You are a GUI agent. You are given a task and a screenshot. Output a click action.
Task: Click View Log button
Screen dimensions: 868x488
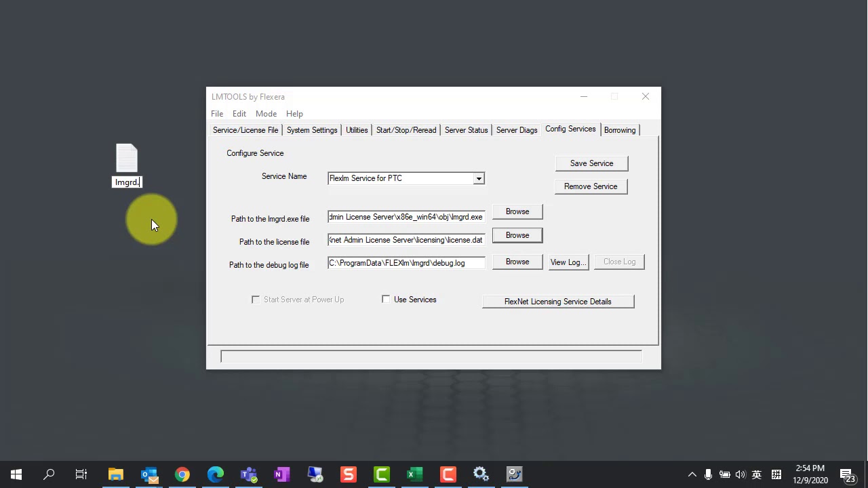tap(568, 262)
